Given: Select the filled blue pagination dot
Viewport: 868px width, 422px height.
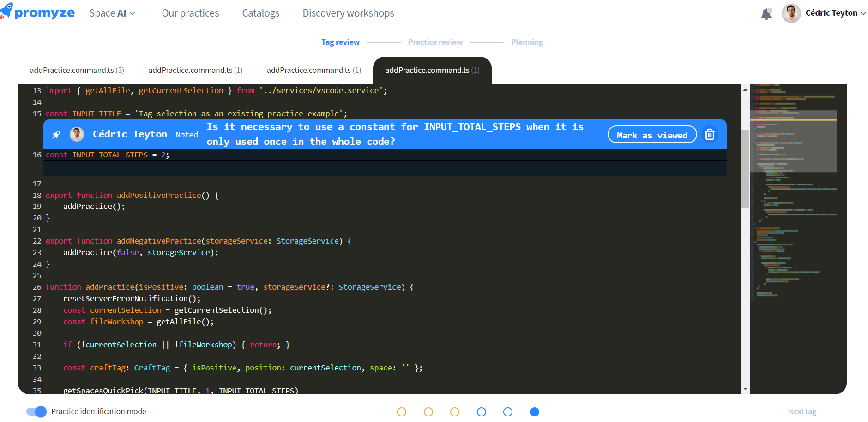Looking at the screenshot, I should tap(535, 412).
